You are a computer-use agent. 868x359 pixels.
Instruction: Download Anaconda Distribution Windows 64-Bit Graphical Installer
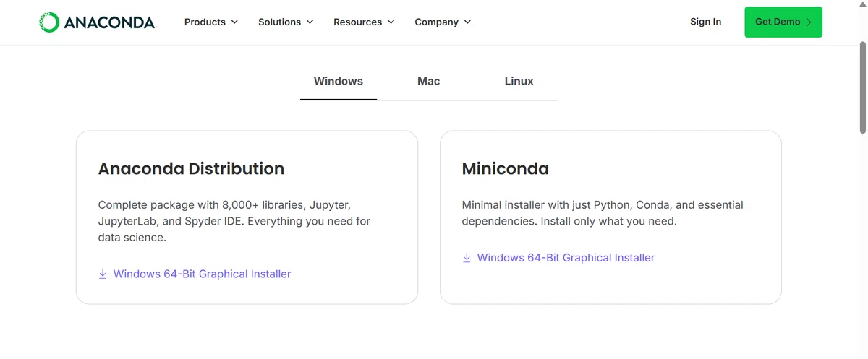195,274
